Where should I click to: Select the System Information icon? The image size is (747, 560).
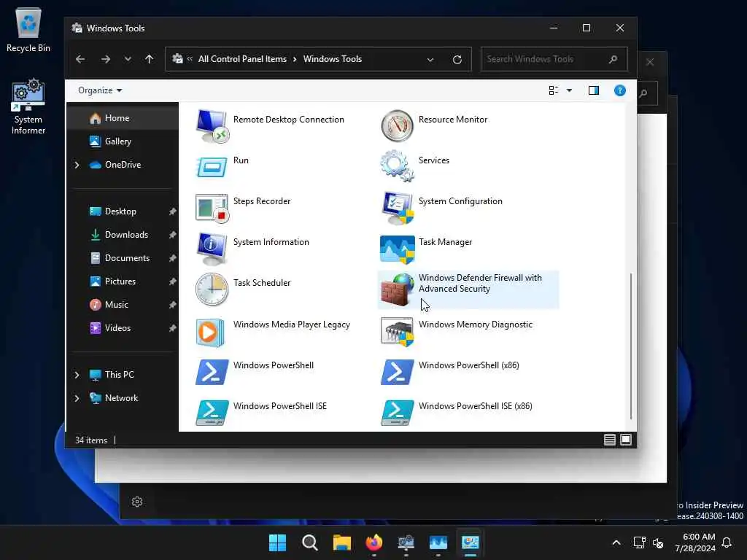pyautogui.click(x=212, y=249)
